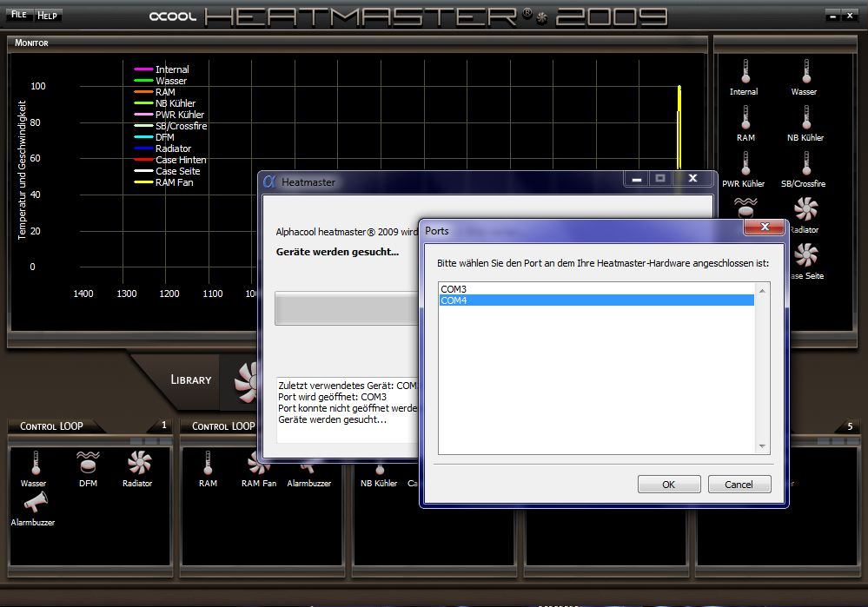Click the PWR Kühler legend entry
Viewport: 868px width, 607px height.
pyautogui.click(x=169, y=115)
